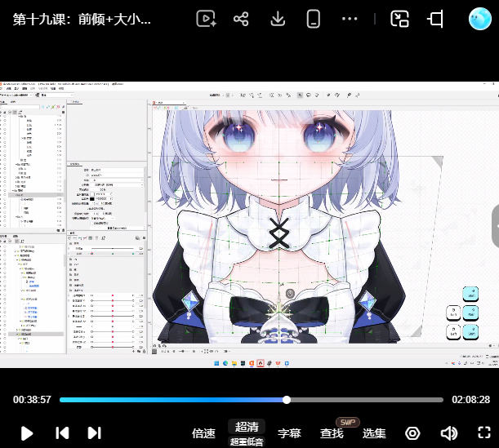Click the Edge browser icon in video taskbar
The width and height of the screenshot is (499, 448).
click(x=225, y=363)
